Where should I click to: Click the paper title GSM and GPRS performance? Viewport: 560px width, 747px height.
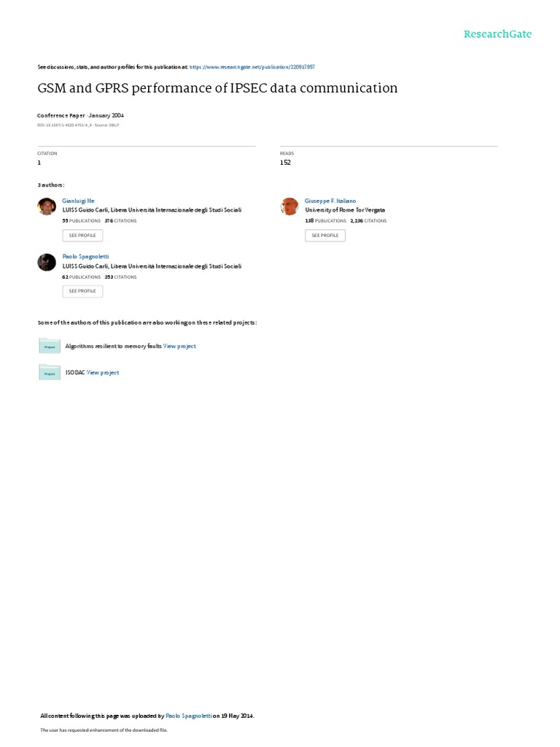pyautogui.click(x=217, y=88)
